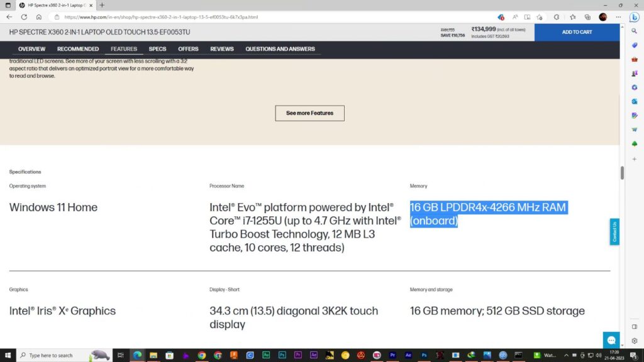The width and height of the screenshot is (644, 362).
Task: Click the 3K2K touch display text
Action: pos(294,317)
